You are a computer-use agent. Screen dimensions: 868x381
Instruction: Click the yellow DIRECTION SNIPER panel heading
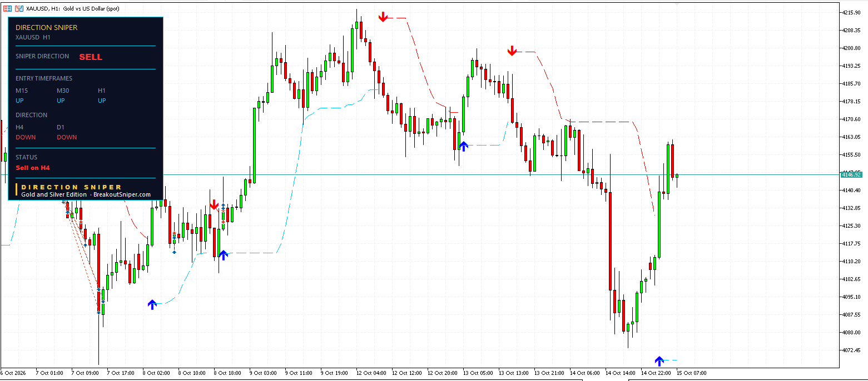[x=47, y=27]
